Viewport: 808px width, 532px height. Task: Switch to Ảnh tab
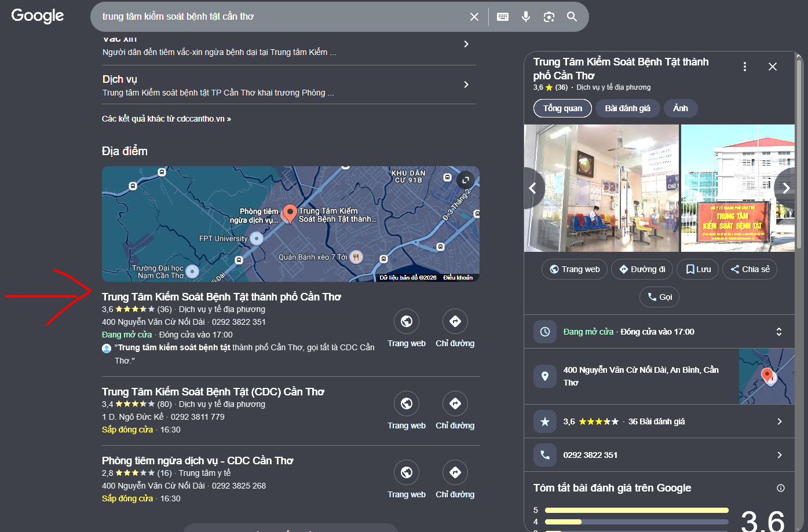[x=681, y=108]
